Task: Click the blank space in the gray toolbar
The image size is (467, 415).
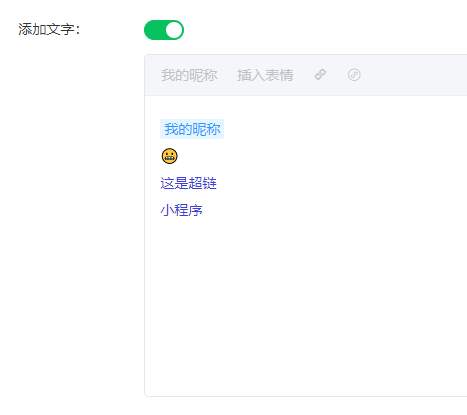Action: point(413,75)
